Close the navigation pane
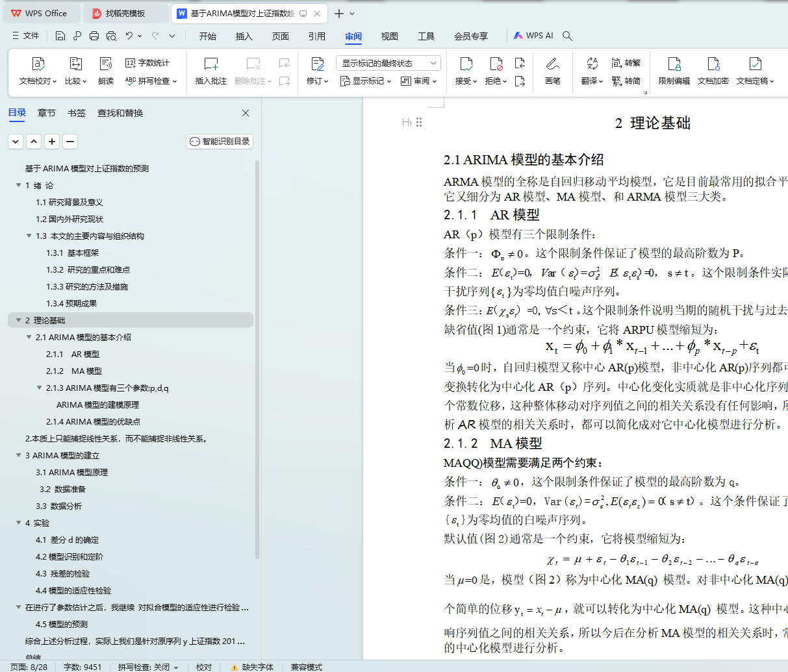 pos(246,113)
